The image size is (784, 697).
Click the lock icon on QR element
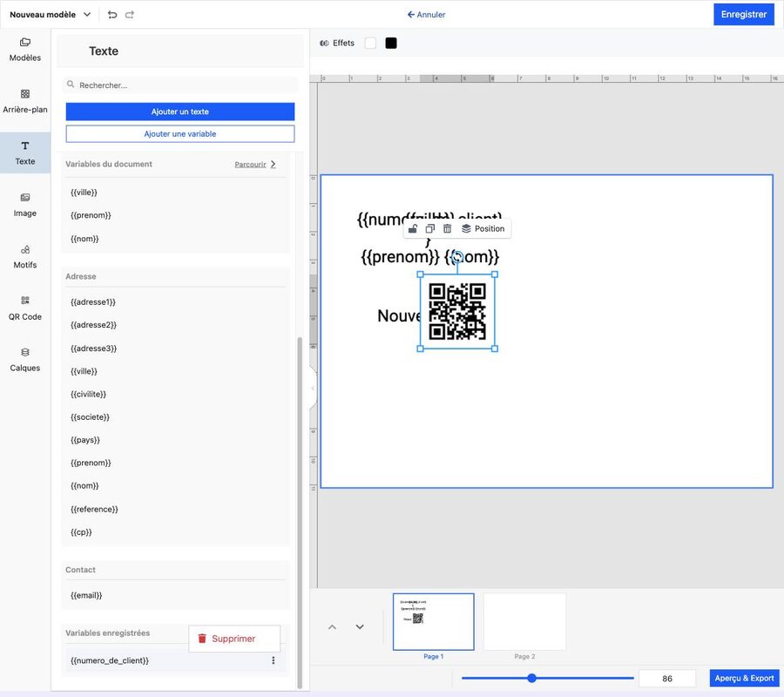pos(413,228)
